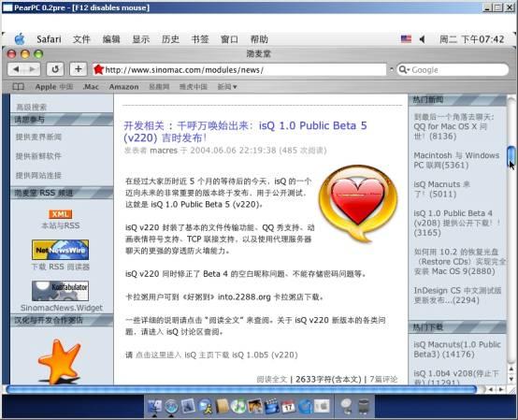
Task: Launch iMovie from the Dock
Action: click(x=271, y=406)
